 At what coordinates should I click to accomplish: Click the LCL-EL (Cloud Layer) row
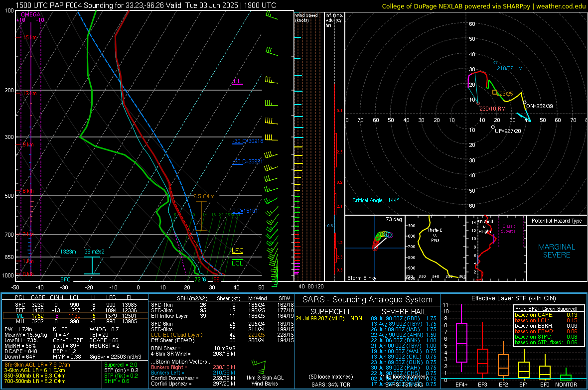(x=222, y=335)
